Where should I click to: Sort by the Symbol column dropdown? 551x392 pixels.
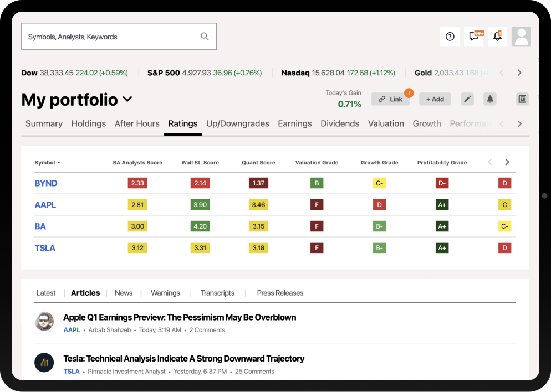pyautogui.click(x=48, y=163)
